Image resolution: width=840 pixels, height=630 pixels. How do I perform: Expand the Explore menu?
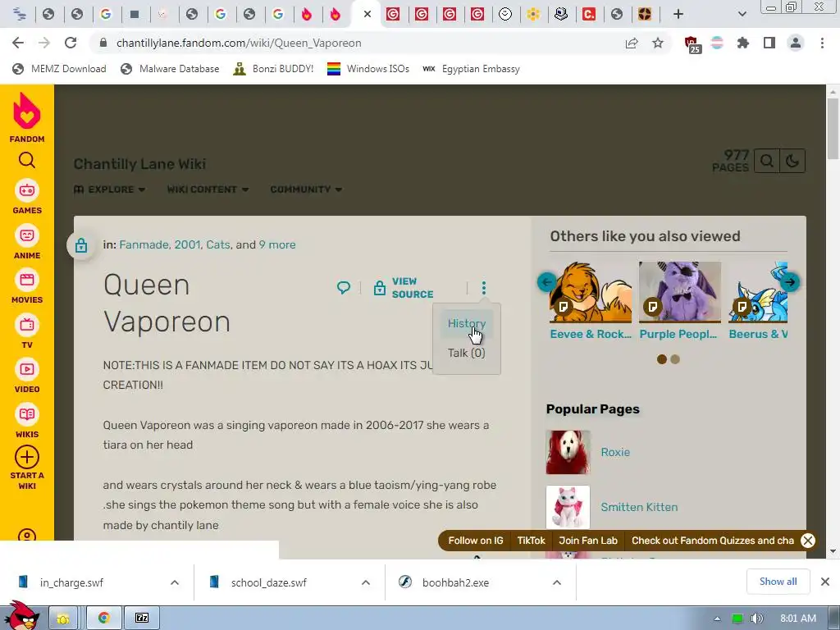pos(109,189)
